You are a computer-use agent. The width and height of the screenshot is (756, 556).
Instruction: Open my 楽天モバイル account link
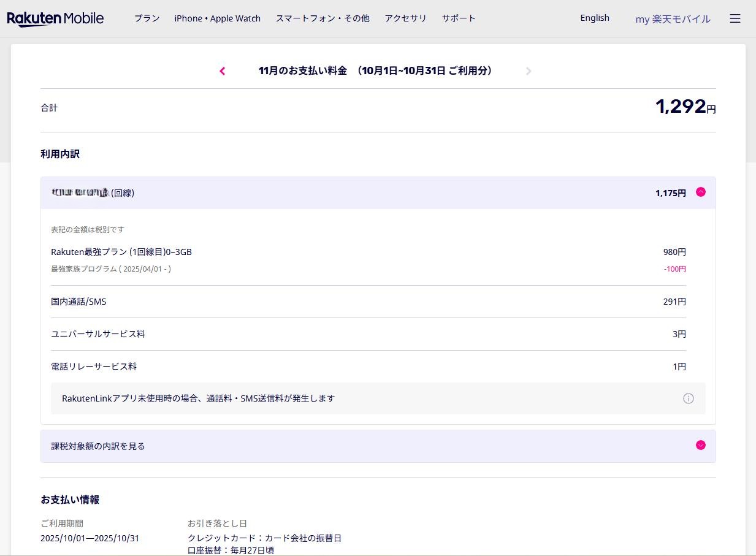pos(673,19)
